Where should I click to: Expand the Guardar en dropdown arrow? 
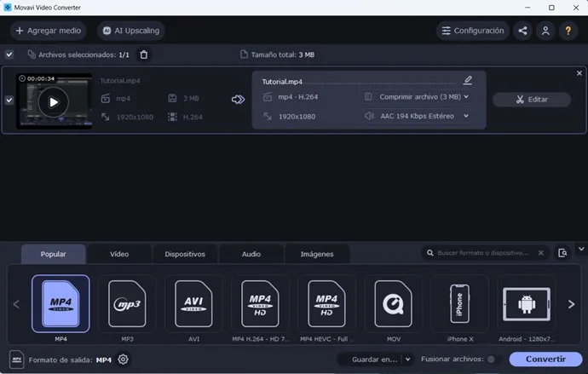point(408,360)
